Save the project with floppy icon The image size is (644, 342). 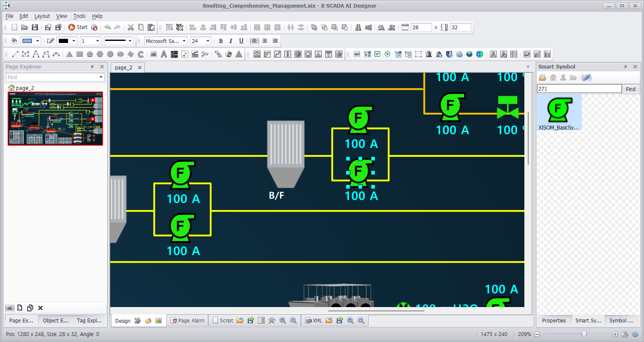point(35,27)
